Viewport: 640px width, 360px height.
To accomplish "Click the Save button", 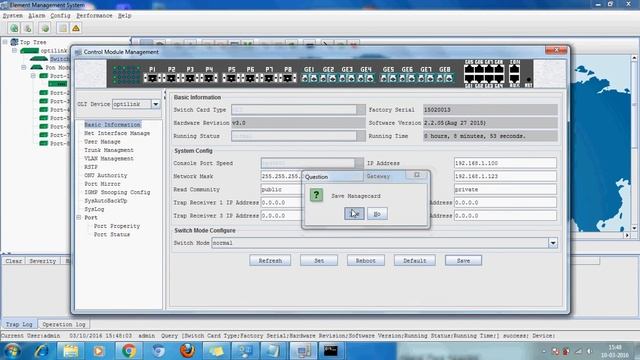I will [x=463, y=260].
